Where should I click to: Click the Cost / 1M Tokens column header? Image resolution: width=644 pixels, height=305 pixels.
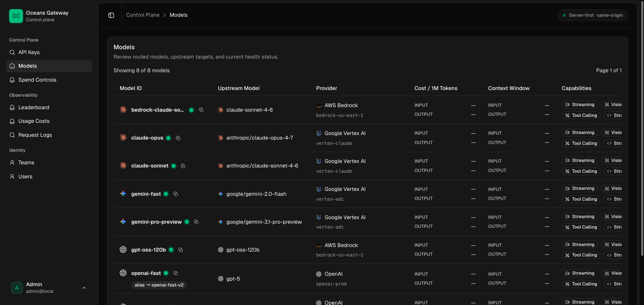coord(436,88)
